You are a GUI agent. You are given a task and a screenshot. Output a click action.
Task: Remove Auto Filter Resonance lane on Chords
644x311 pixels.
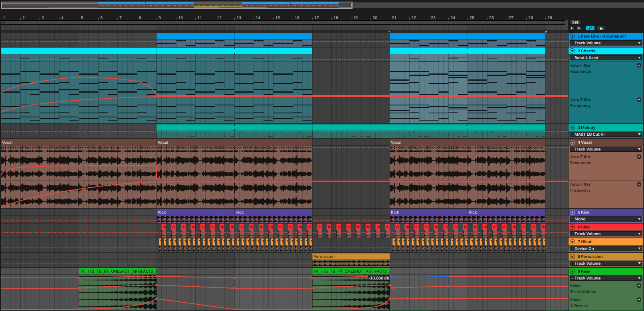(x=639, y=65)
